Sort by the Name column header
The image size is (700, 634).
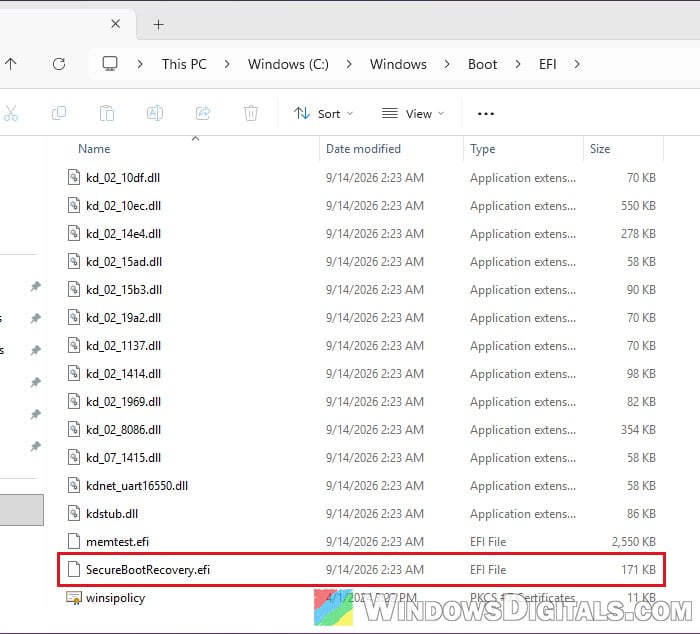(94, 149)
